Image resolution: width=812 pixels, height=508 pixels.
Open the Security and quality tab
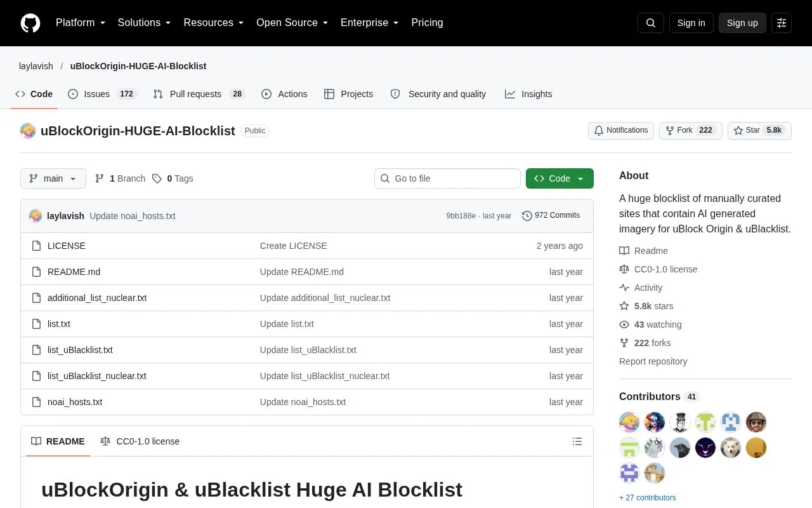pos(438,94)
